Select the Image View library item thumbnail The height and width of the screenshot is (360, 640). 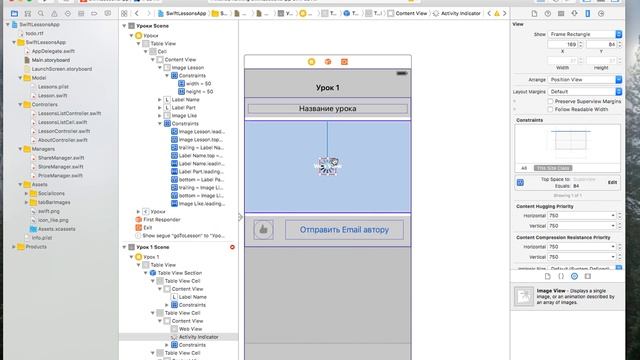[x=524, y=296]
